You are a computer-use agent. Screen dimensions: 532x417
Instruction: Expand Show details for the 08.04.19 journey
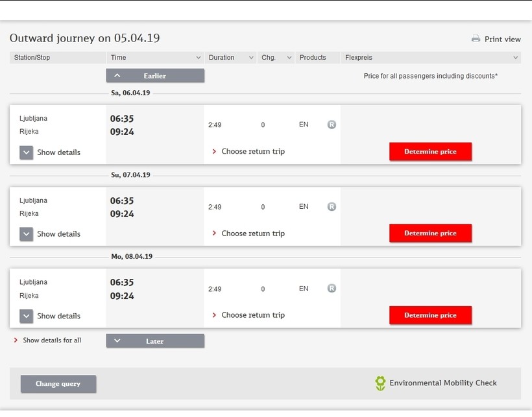(x=26, y=316)
